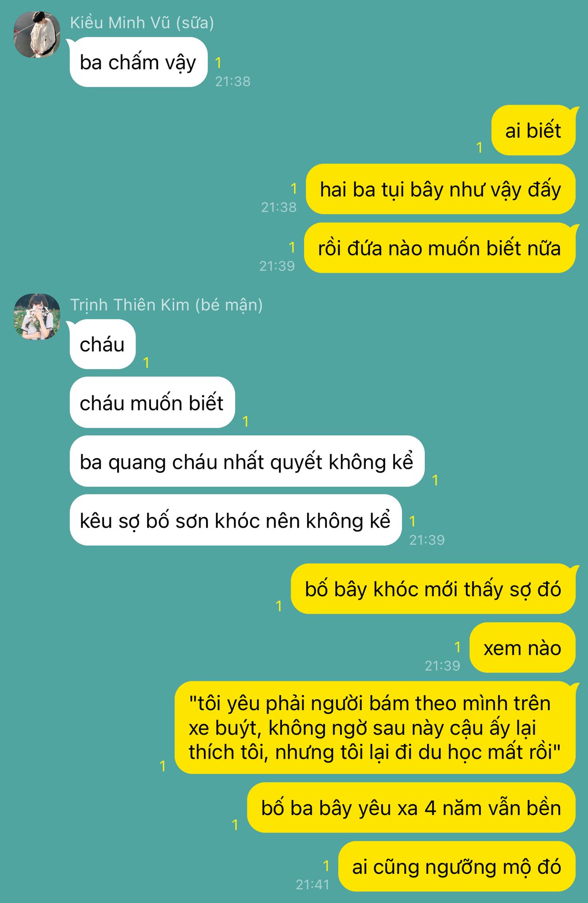
Task: Select the quoted message about xe buýt
Action: click(x=375, y=728)
